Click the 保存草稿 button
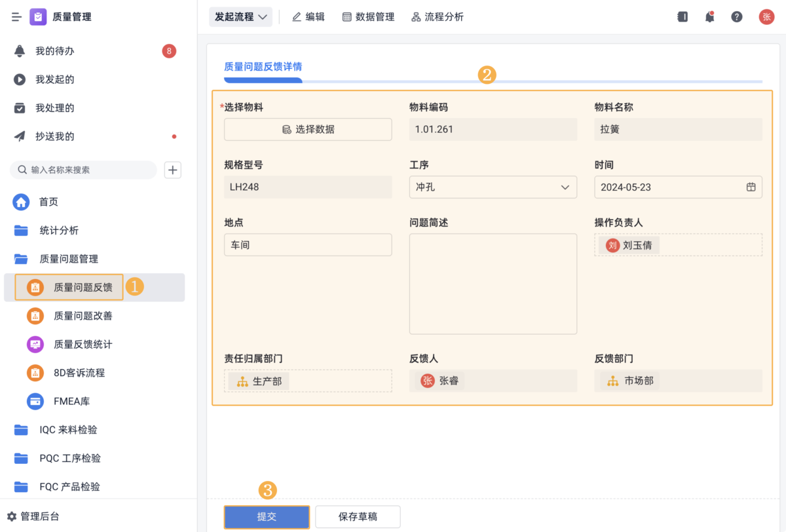This screenshot has width=786, height=532. [x=358, y=517]
